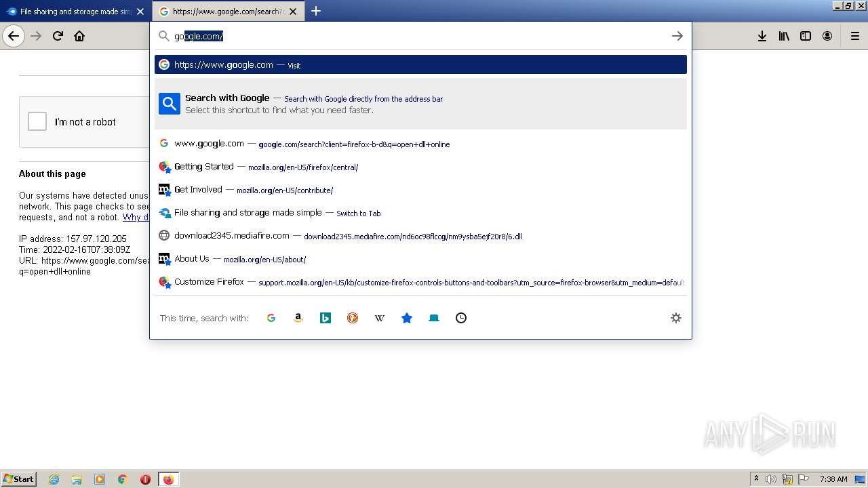Reload the current page
The width and height of the screenshot is (868, 488).
[58, 36]
